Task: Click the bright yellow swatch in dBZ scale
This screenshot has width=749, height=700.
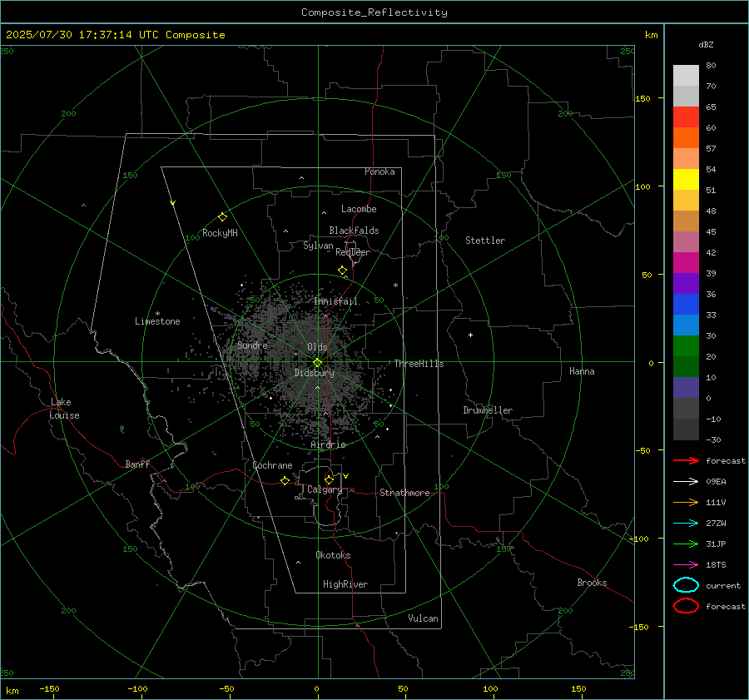Action: pos(686,179)
